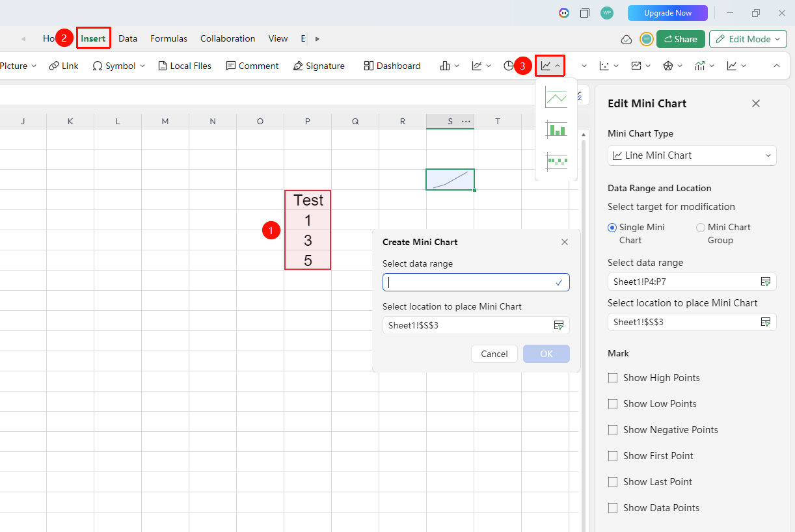Screen dimensions: 795x532
Task: Insert a Link from the toolbar
Action: (x=64, y=66)
